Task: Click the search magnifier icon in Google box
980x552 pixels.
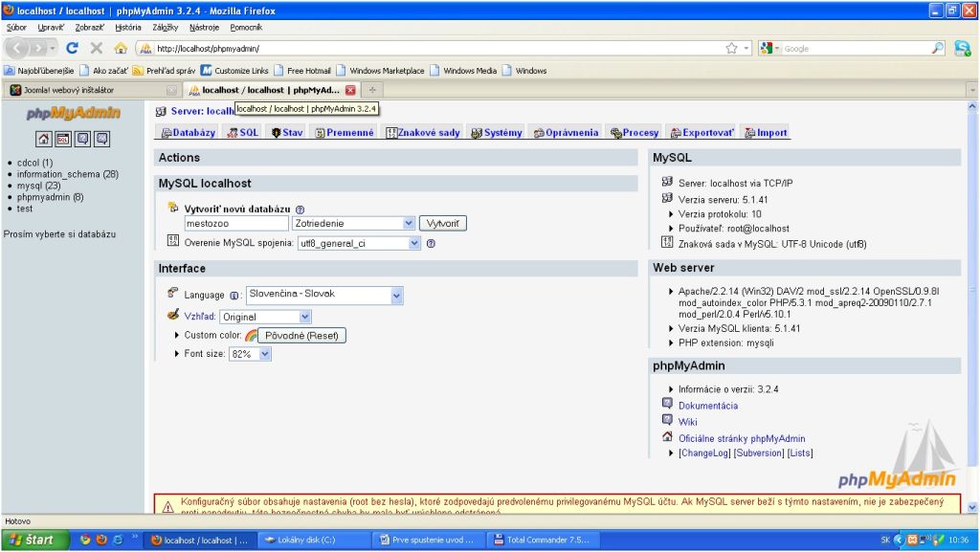Action: coord(938,48)
